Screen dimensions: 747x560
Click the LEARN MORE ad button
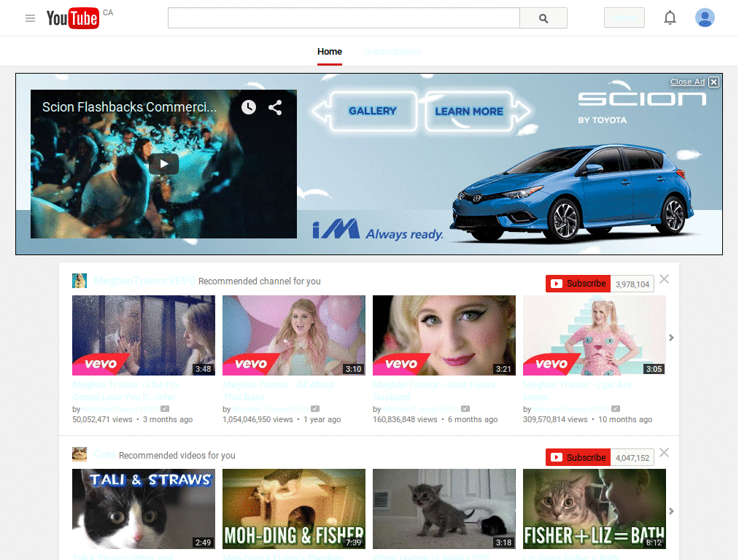tap(469, 111)
